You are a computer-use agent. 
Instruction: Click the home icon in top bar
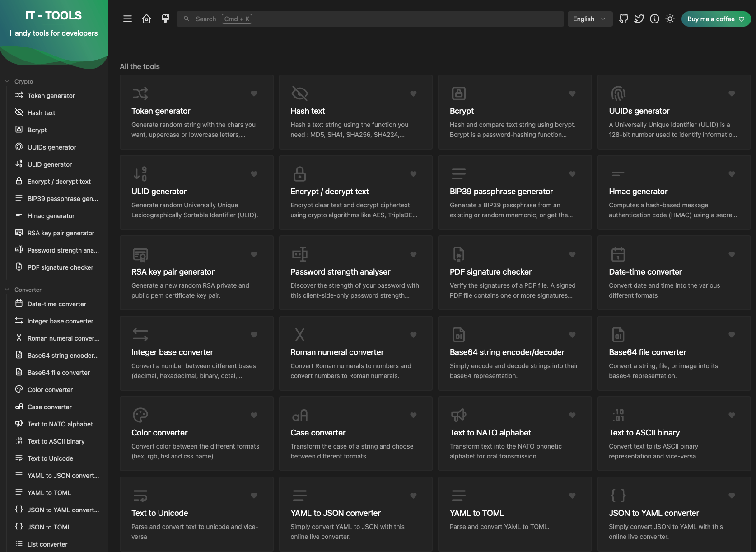[146, 19]
